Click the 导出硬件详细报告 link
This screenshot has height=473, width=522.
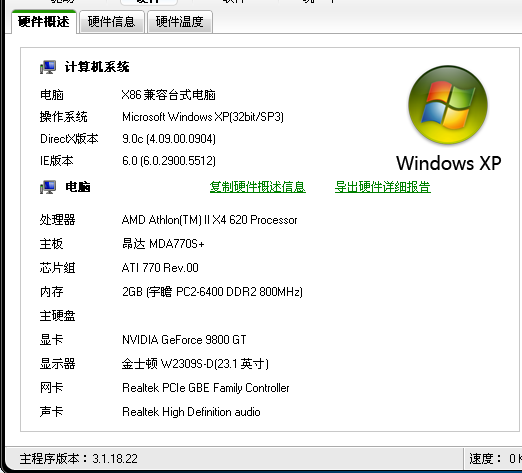[383, 187]
